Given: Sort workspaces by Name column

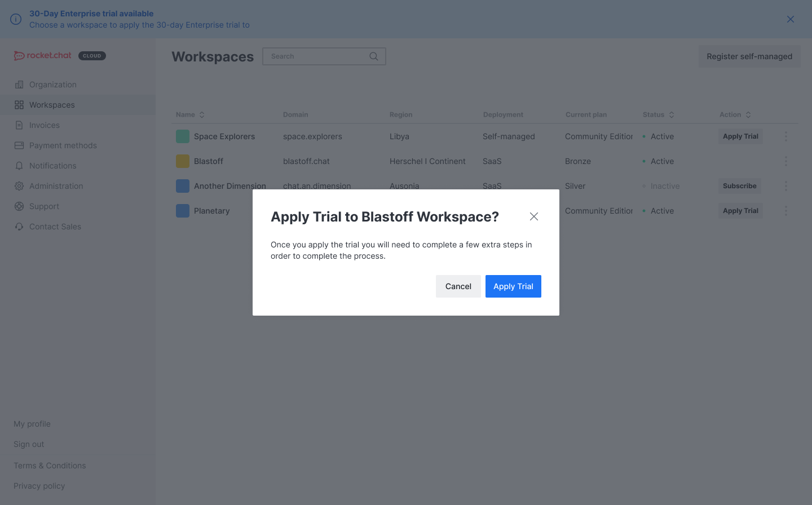Looking at the screenshot, I should 190,114.
